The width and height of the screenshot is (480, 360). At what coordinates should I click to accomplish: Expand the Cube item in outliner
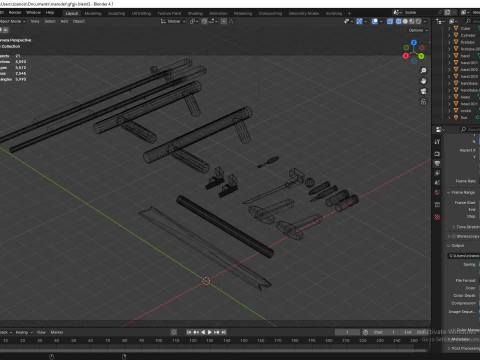tap(449, 28)
